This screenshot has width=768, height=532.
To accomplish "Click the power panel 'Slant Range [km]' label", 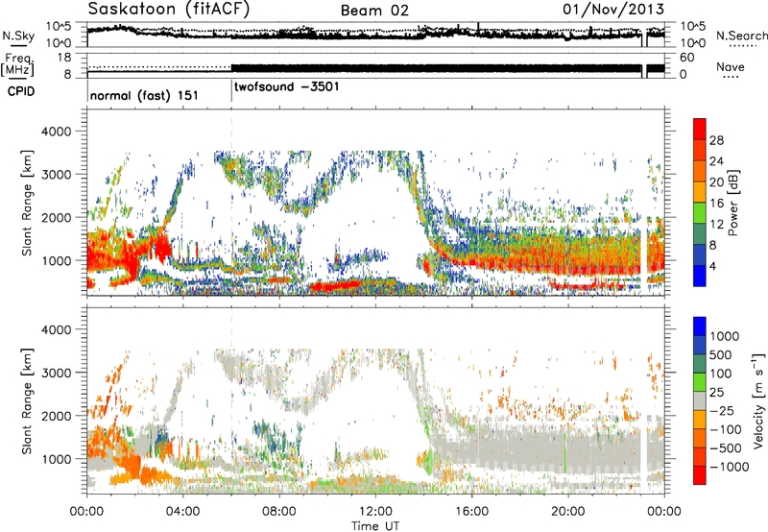I will pos(27,203).
